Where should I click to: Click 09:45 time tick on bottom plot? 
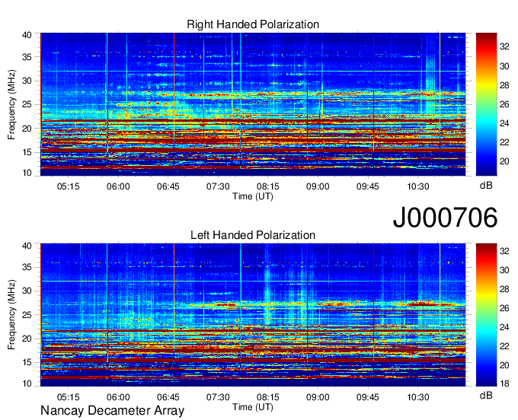pyautogui.click(x=368, y=397)
